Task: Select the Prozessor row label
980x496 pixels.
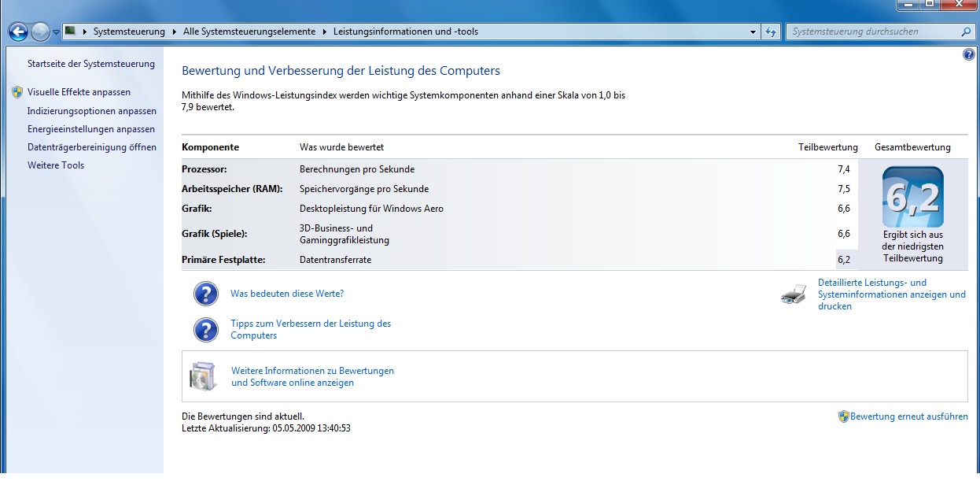Action: 204,169
